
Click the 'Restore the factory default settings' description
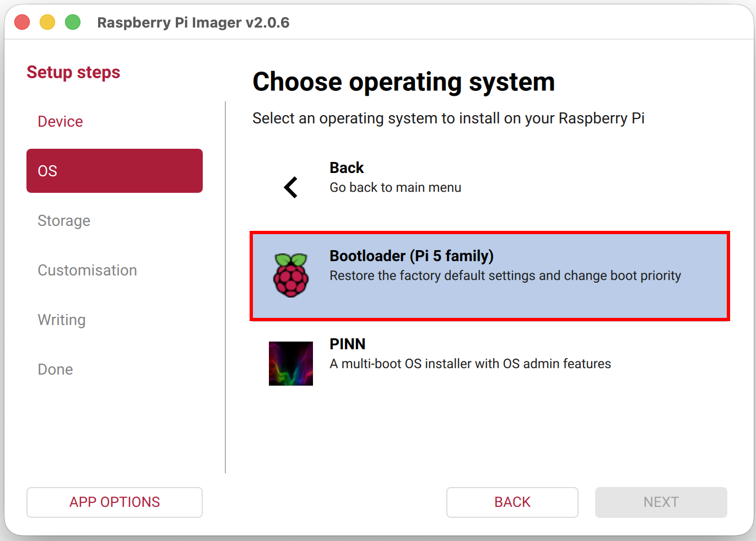tap(505, 276)
